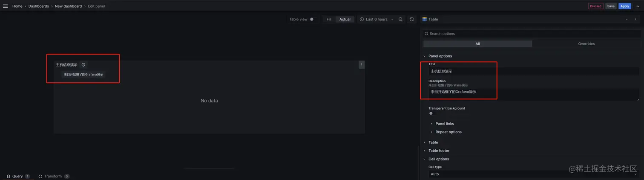
Task: Click the Table visualization grid icon
Action: [425, 19]
